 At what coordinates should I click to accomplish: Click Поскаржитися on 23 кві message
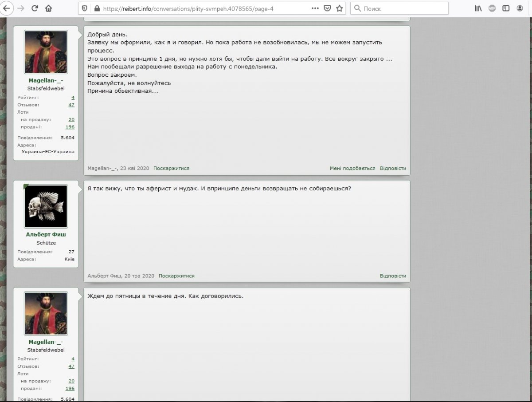[x=171, y=169]
